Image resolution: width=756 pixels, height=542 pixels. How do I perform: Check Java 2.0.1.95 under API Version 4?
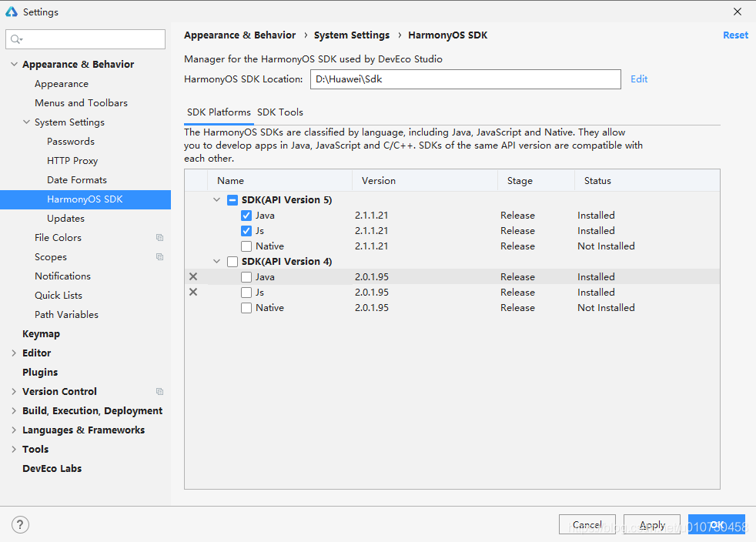click(246, 277)
